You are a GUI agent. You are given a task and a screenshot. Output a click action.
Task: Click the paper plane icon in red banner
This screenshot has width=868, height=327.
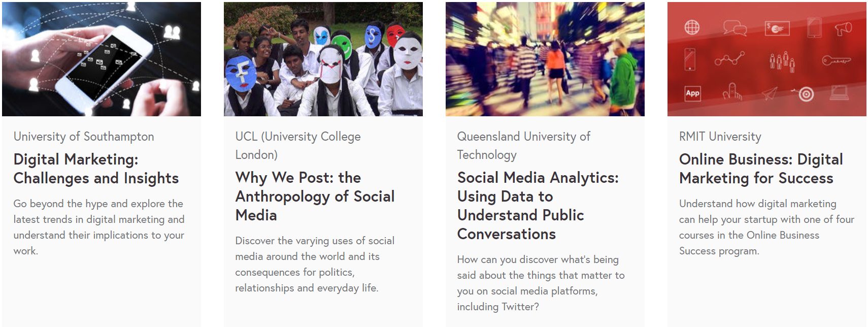[x=770, y=93]
